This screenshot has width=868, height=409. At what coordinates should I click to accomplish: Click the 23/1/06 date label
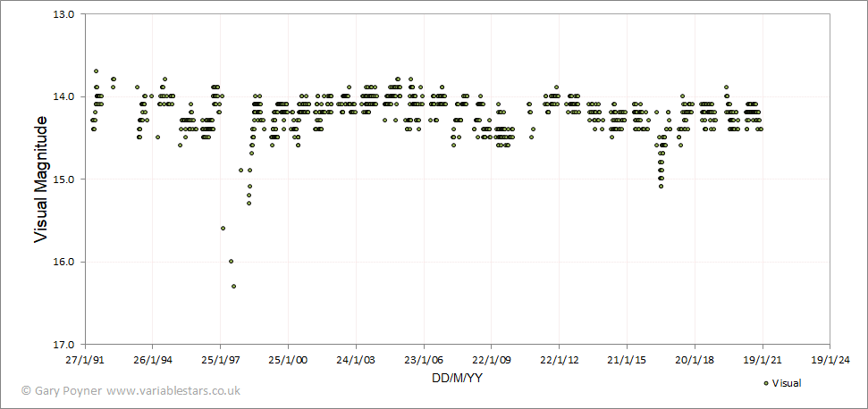coord(424,361)
